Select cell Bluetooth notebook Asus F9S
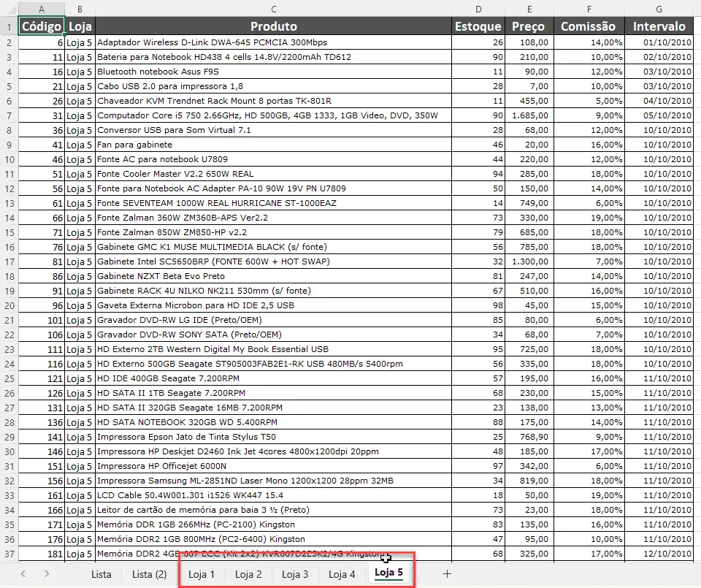This screenshot has height=588, width=701. pos(274,72)
